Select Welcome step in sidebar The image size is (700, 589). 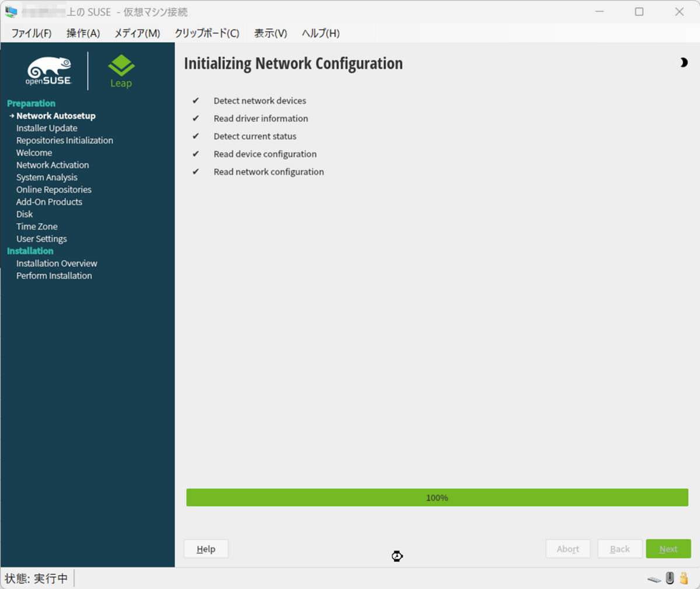click(34, 152)
